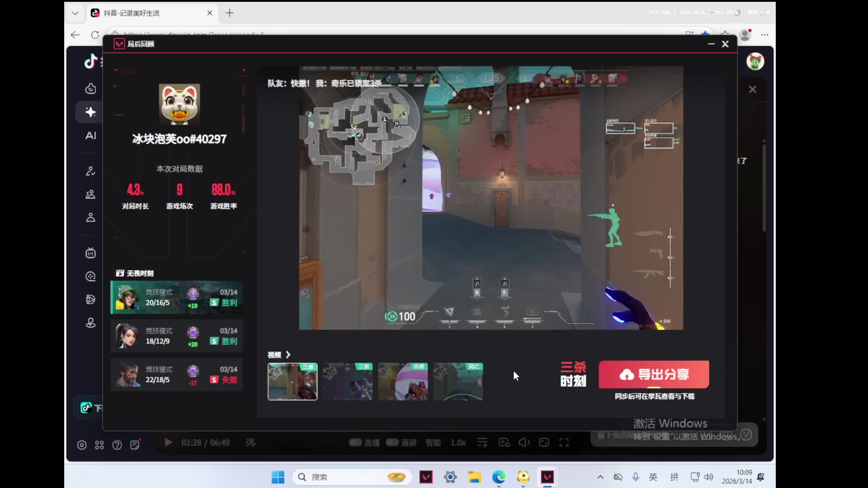Screen dimensions: 868x488
Task: Select the 22/18/5 defeat match record
Action: pos(176,375)
